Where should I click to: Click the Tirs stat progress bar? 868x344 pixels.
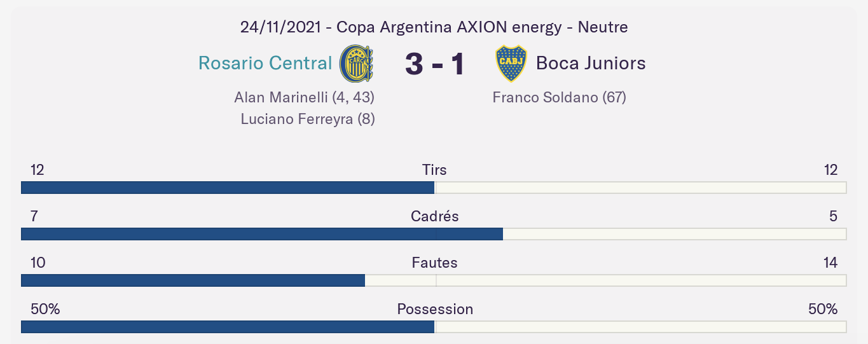point(434,188)
